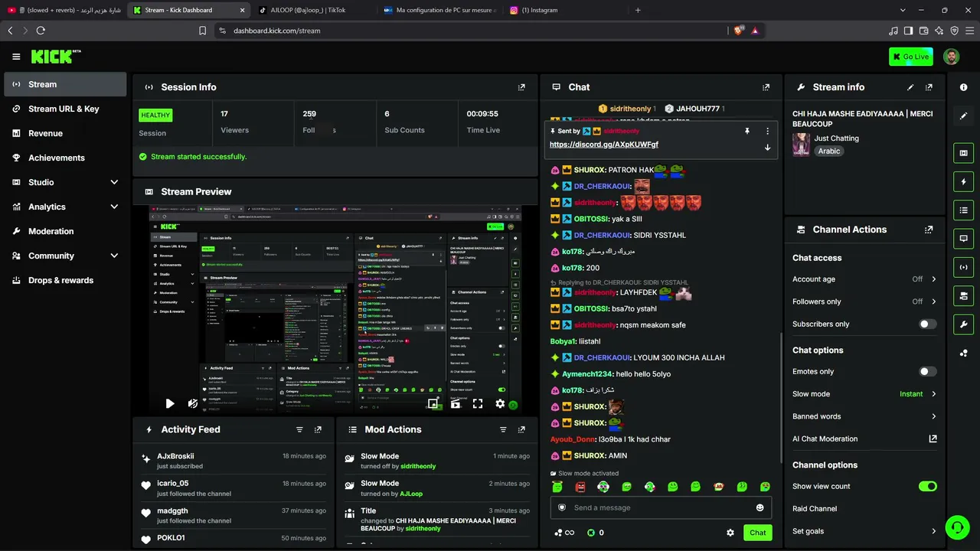Filter the Activity Feed list

click(x=299, y=430)
